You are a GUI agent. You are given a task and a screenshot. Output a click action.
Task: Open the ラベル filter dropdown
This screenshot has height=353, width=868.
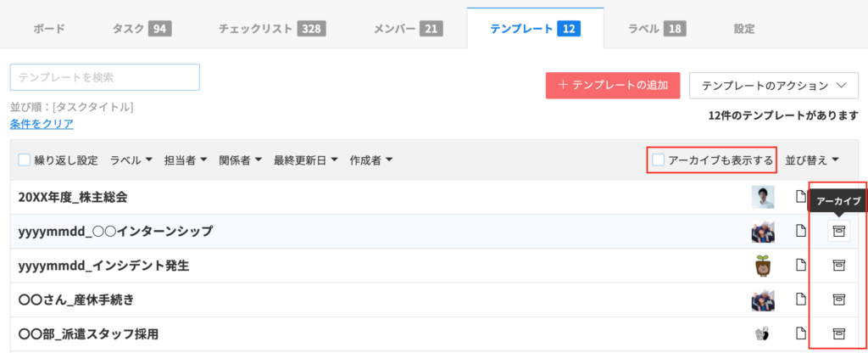(x=131, y=160)
